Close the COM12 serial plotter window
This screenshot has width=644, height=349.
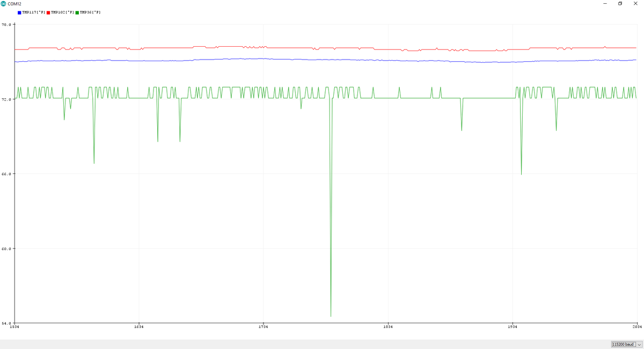point(635,4)
